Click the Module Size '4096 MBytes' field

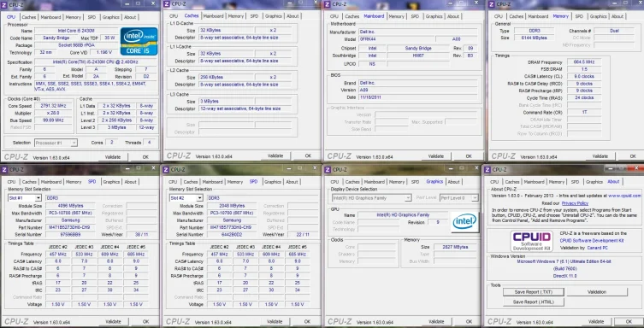click(x=70, y=206)
